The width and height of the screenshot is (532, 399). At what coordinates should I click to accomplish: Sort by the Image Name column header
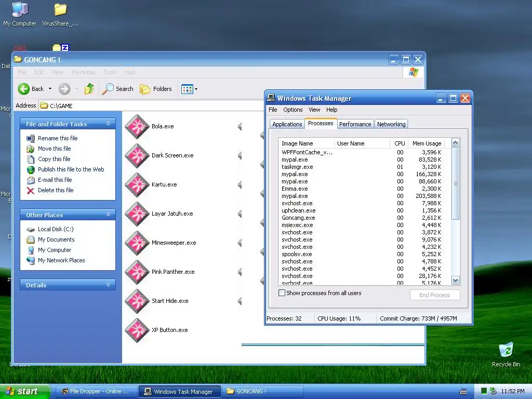click(x=306, y=143)
